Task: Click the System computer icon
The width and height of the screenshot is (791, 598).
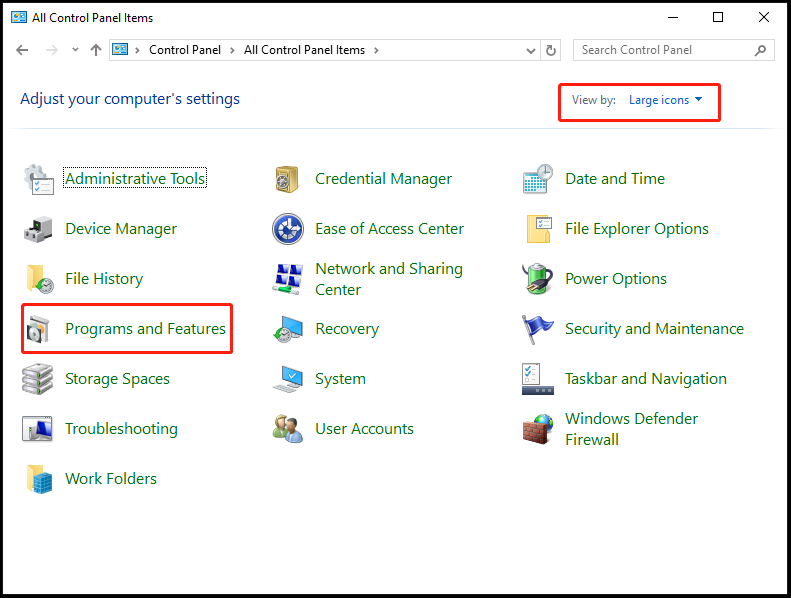Action: pos(288,379)
